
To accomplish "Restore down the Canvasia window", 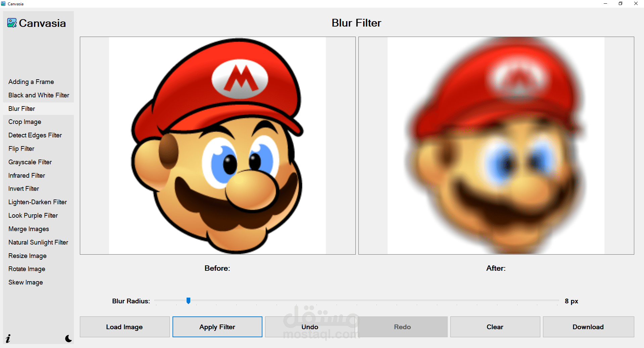I will click(x=621, y=4).
